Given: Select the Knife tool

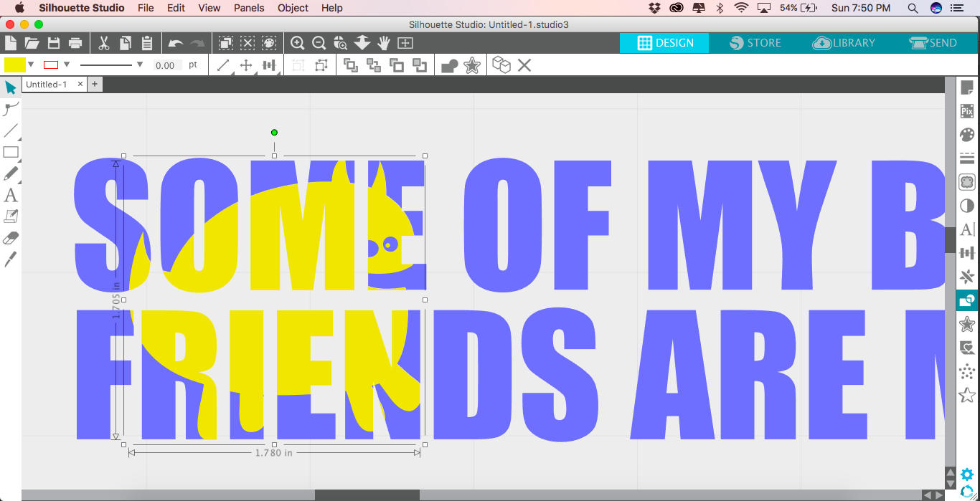Looking at the screenshot, I should (x=11, y=259).
